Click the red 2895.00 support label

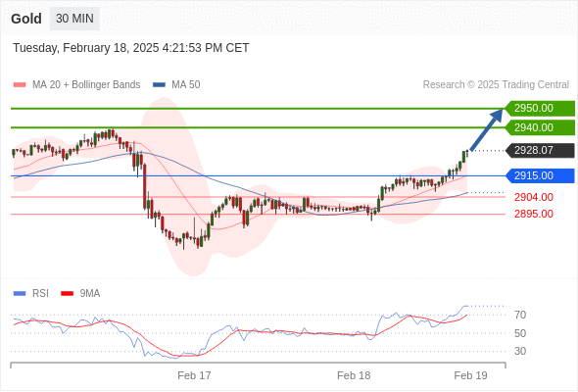(x=534, y=214)
